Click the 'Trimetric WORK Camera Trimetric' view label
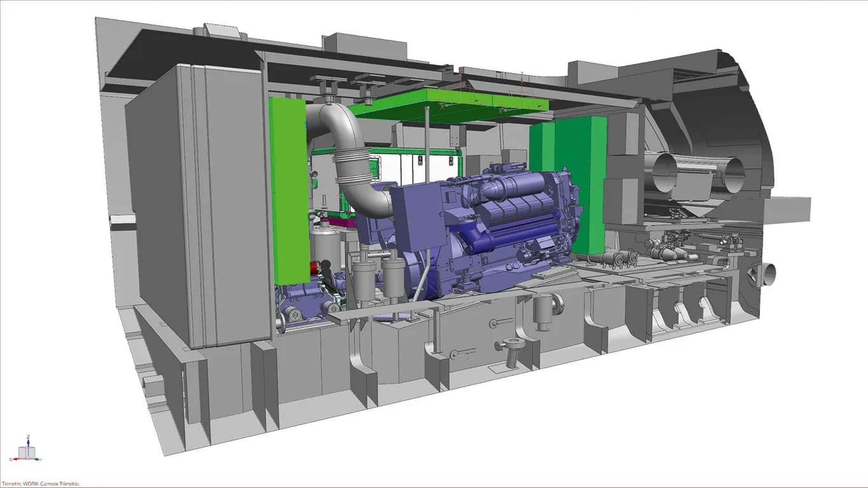This screenshot has width=868, height=488. coord(41,484)
